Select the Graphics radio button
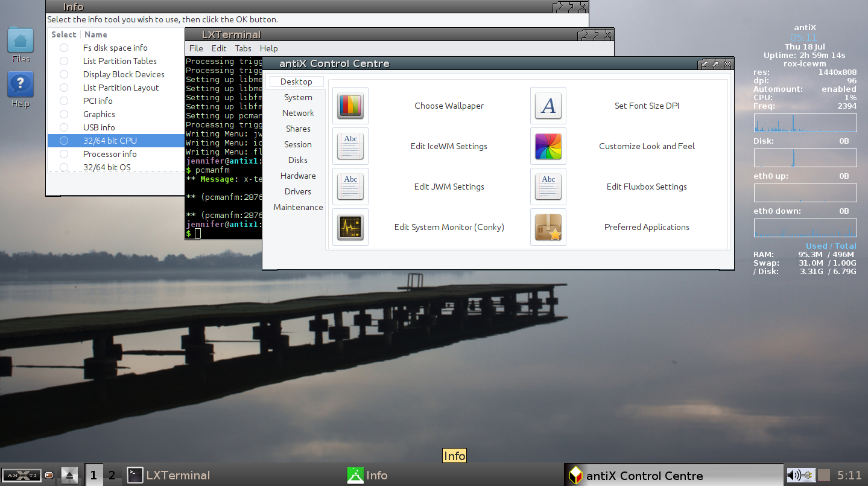 64,114
